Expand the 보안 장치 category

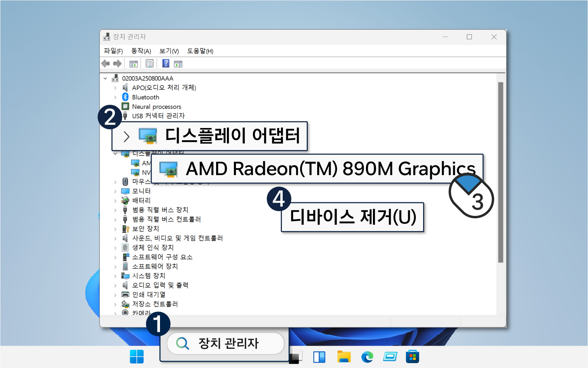pos(115,229)
